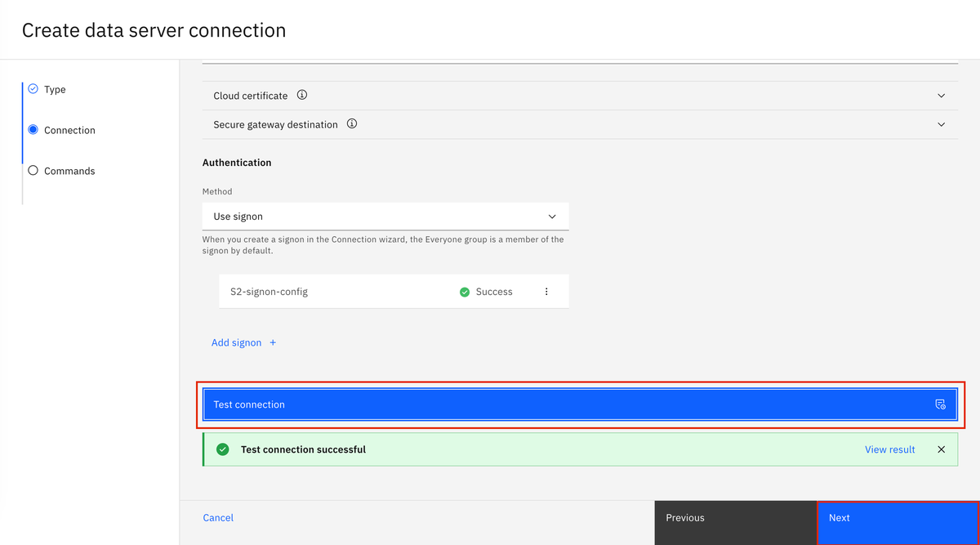Click the plus icon next to Add signon
The height and width of the screenshot is (545, 980).
(272, 342)
